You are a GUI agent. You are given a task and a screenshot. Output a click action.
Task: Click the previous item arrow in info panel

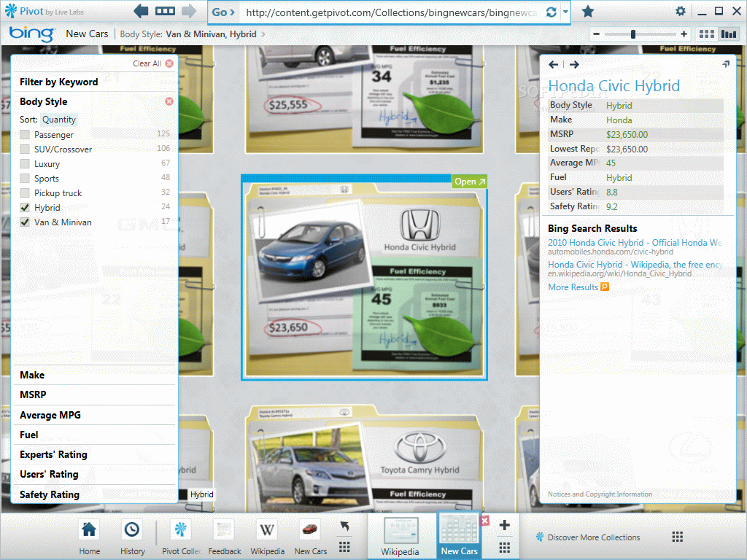(553, 64)
